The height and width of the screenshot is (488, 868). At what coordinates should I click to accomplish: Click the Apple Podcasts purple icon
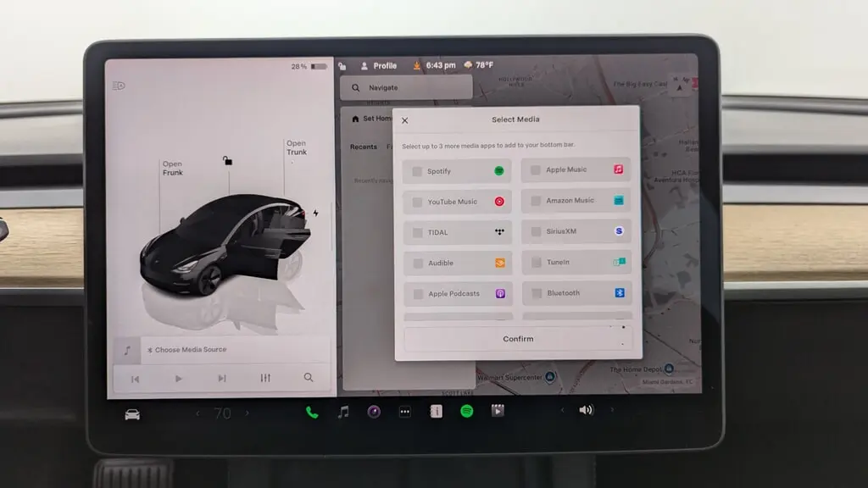pyautogui.click(x=500, y=294)
